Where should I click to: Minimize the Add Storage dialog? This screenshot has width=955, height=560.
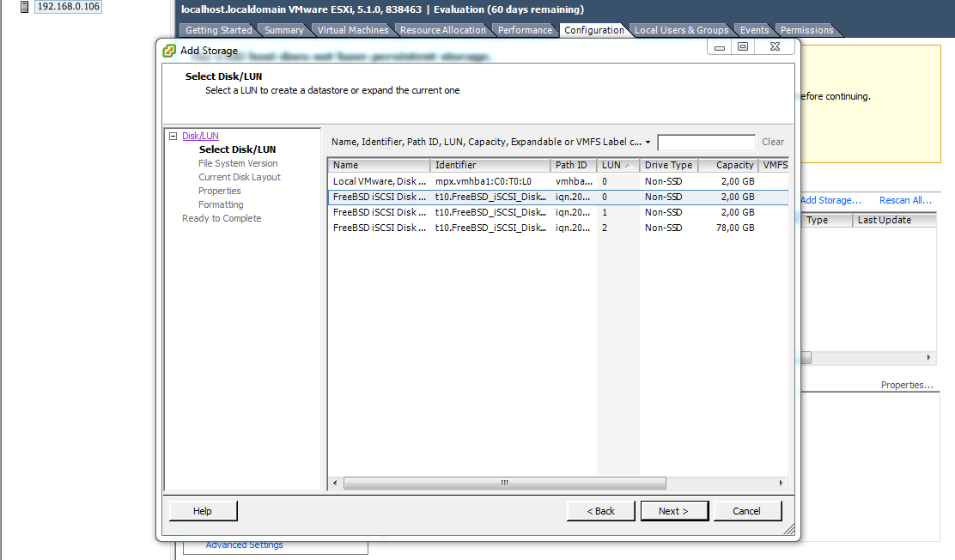720,47
